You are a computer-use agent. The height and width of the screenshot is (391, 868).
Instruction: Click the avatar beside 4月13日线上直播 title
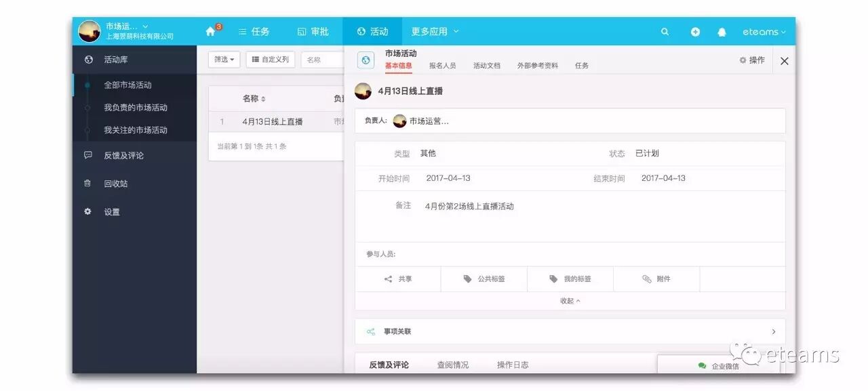363,91
